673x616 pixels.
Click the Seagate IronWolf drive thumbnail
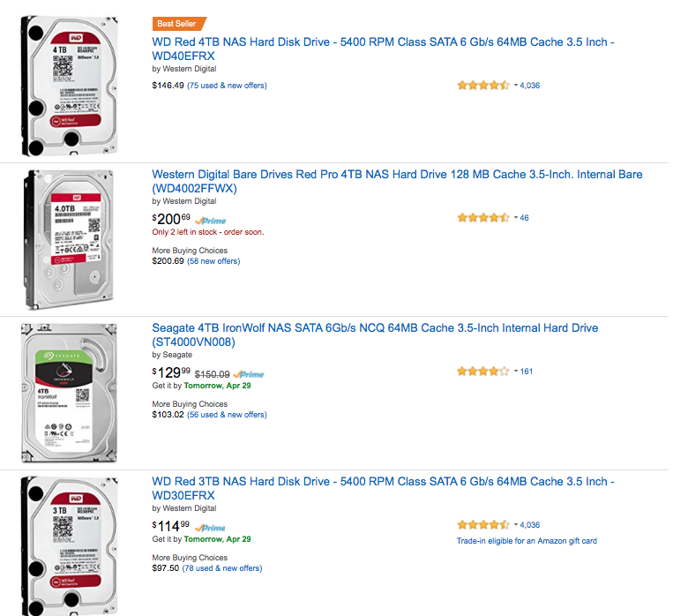coord(69,393)
